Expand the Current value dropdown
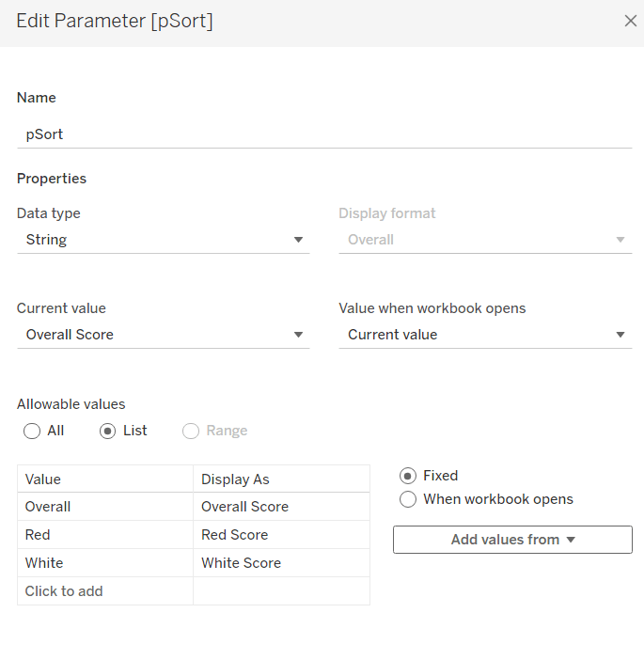Image resolution: width=644 pixels, height=660 pixels. click(163, 335)
